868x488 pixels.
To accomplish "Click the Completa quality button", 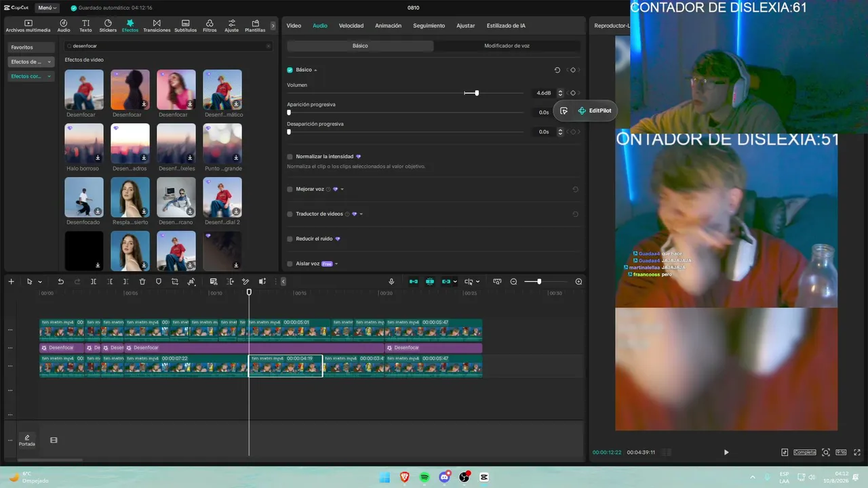I will tap(805, 452).
